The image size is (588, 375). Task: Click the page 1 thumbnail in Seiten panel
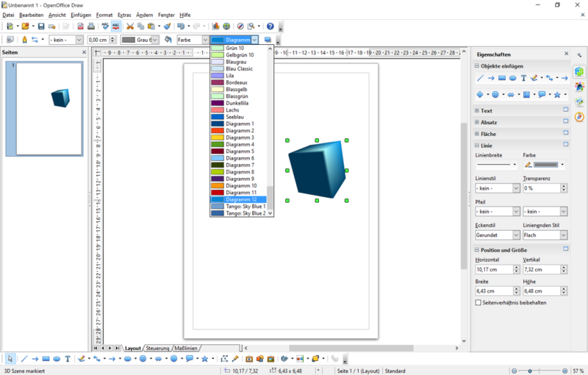pyautogui.click(x=49, y=108)
